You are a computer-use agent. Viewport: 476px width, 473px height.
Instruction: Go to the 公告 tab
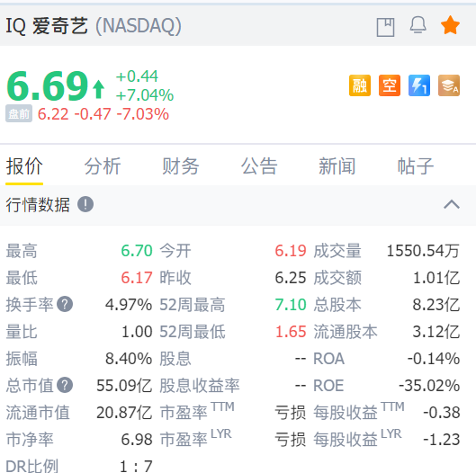click(x=259, y=166)
